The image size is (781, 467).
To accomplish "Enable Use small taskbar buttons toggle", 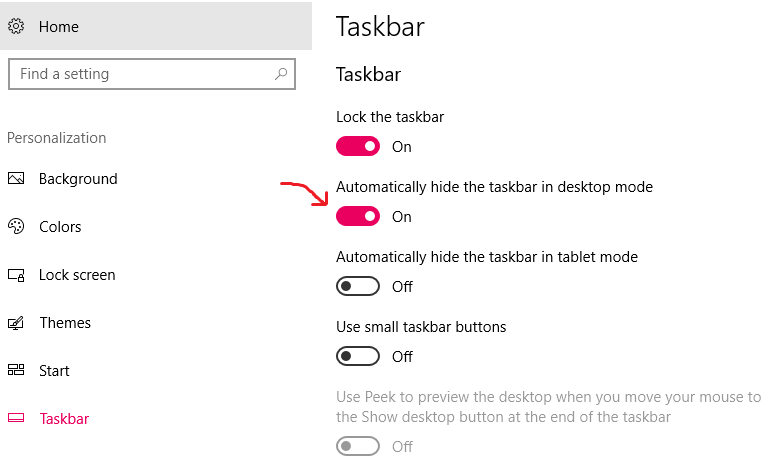I will pyautogui.click(x=358, y=356).
